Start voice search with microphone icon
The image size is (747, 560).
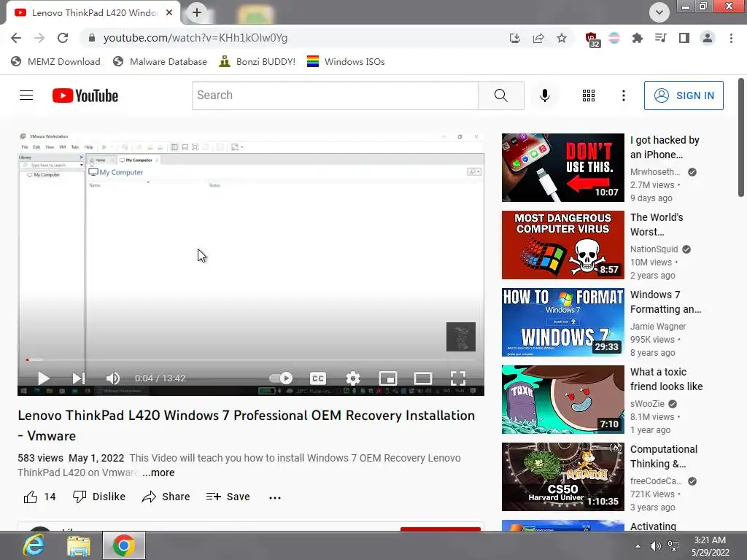point(544,96)
